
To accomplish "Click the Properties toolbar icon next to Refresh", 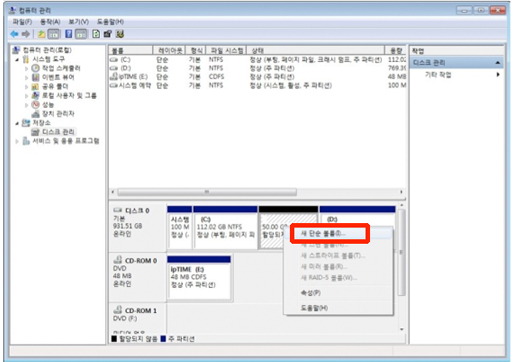I will point(108,34).
